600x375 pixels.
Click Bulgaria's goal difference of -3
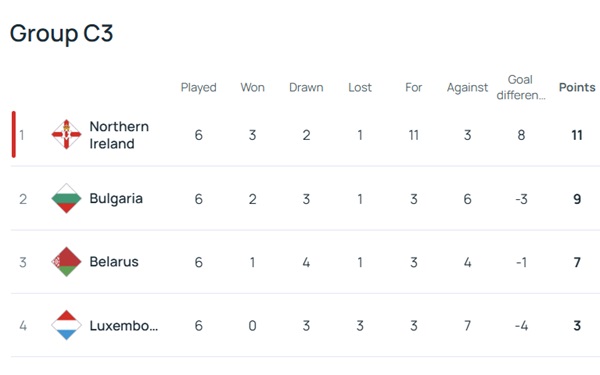[521, 199]
